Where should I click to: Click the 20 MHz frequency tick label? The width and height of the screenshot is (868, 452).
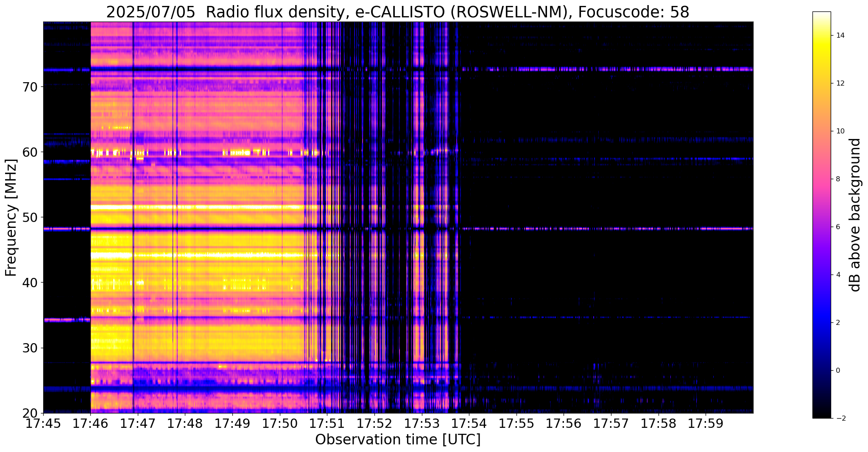(30, 413)
